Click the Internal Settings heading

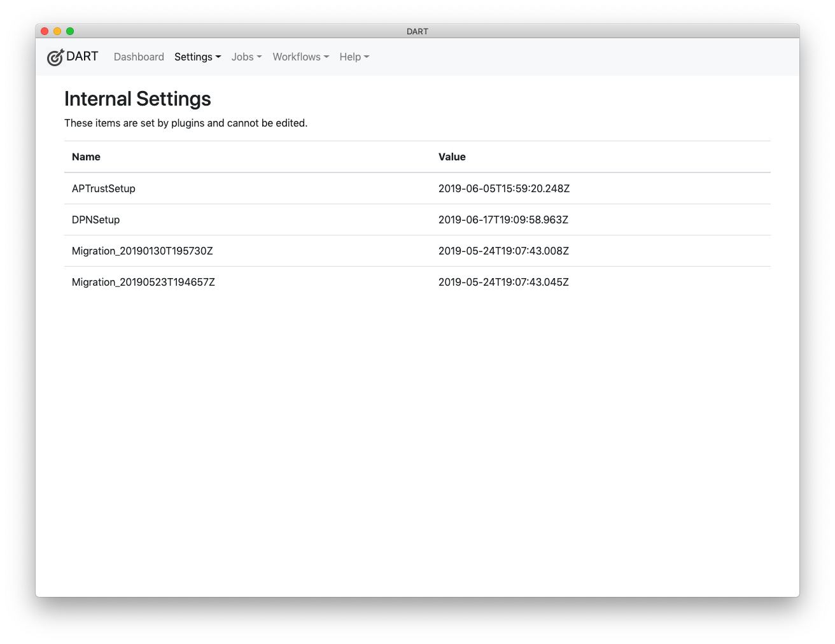click(137, 99)
